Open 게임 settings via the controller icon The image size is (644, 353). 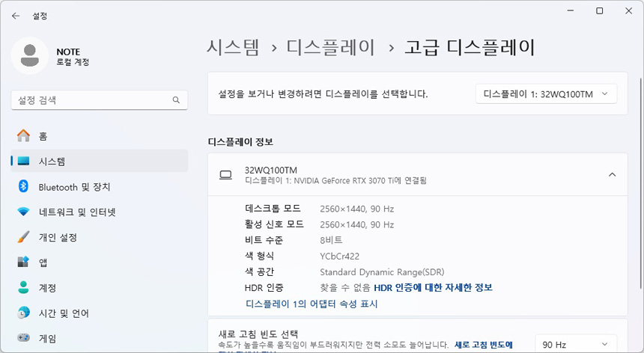[x=24, y=338]
